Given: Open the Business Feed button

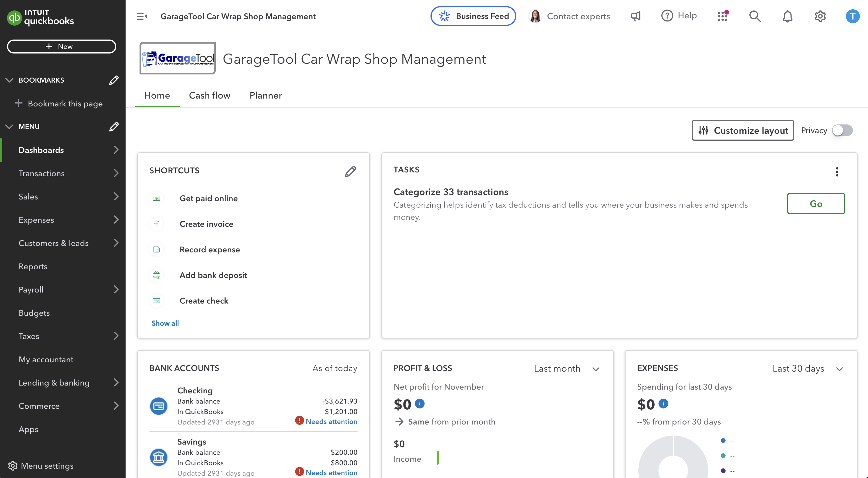Looking at the screenshot, I should 473,16.
